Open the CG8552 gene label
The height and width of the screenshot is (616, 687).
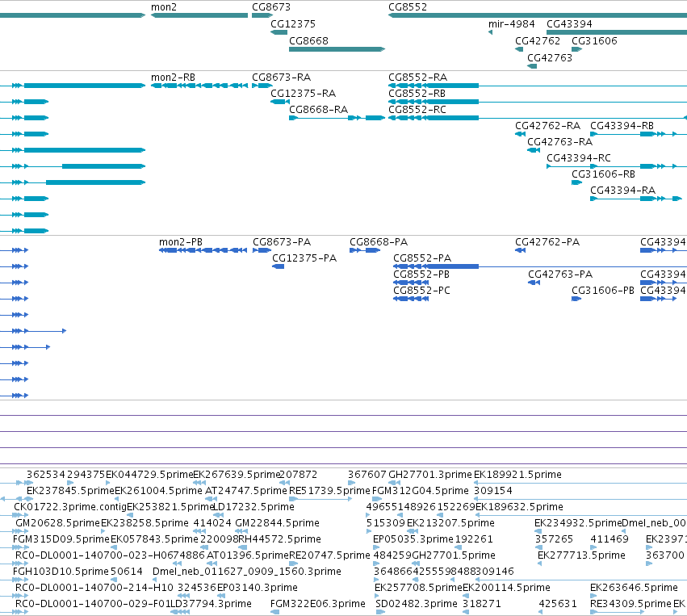(x=408, y=7)
